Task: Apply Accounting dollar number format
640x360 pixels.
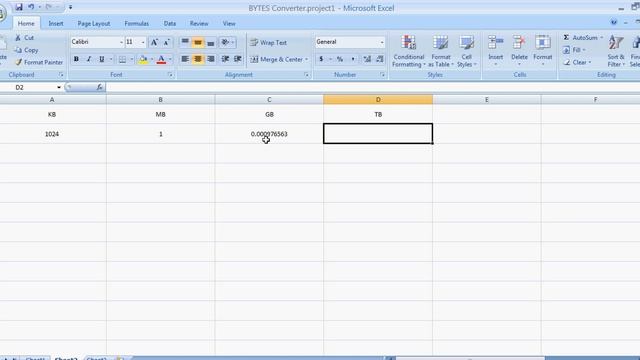Action: [x=321, y=60]
